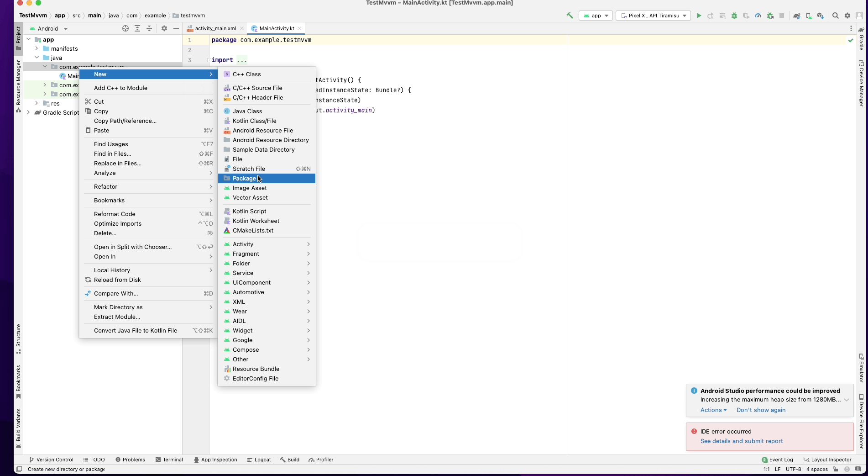Open the app run configuration dropdown
The image size is (868, 476).
click(596, 16)
